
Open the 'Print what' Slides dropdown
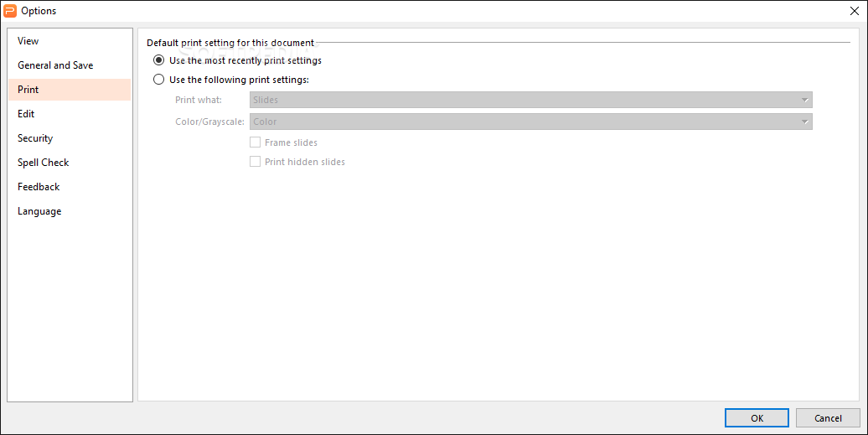coord(531,100)
